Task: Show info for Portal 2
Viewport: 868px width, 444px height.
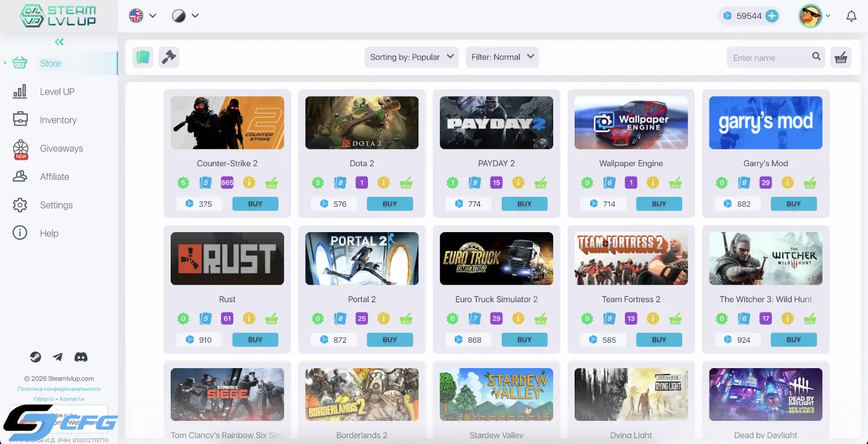Action: tap(384, 319)
